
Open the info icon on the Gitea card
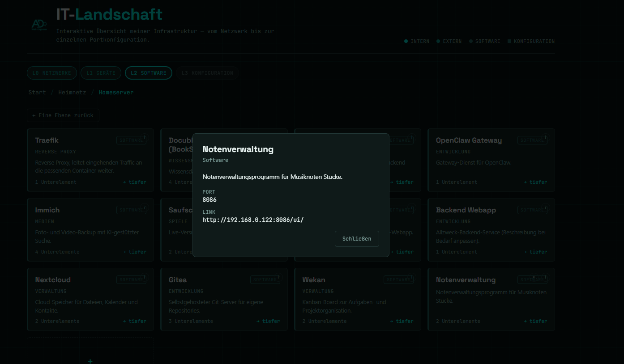[x=278, y=277]
